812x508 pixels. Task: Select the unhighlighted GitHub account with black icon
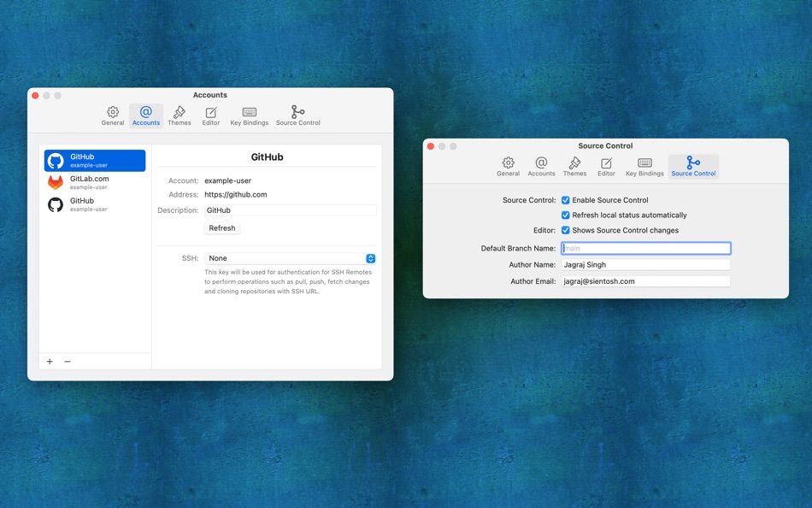pyautogui.click(x=95, y=204)
